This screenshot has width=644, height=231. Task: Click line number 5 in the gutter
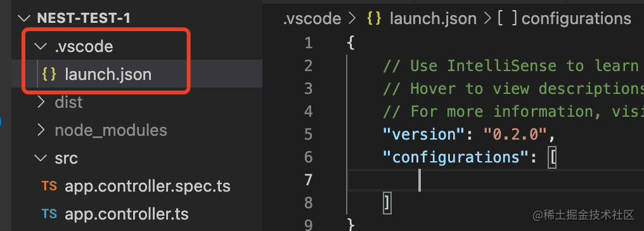[x=309, y=135]
